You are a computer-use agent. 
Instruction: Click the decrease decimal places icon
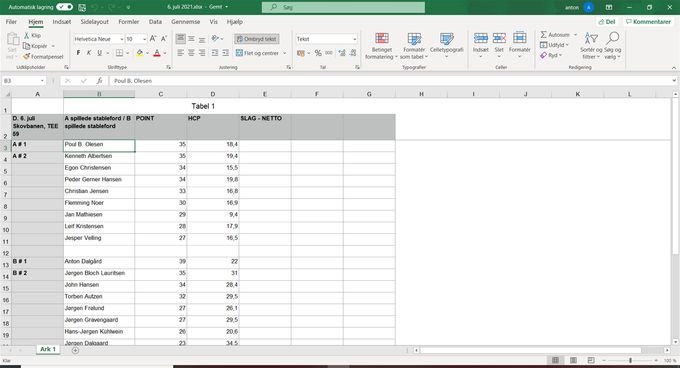(x=353, y=53)
